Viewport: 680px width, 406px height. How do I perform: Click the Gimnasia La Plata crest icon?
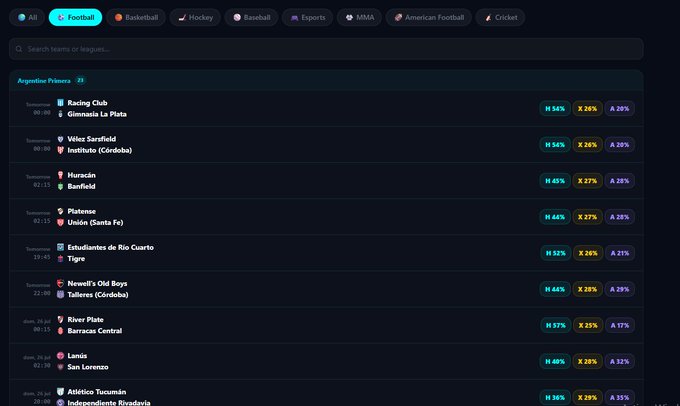coord(60,114)
